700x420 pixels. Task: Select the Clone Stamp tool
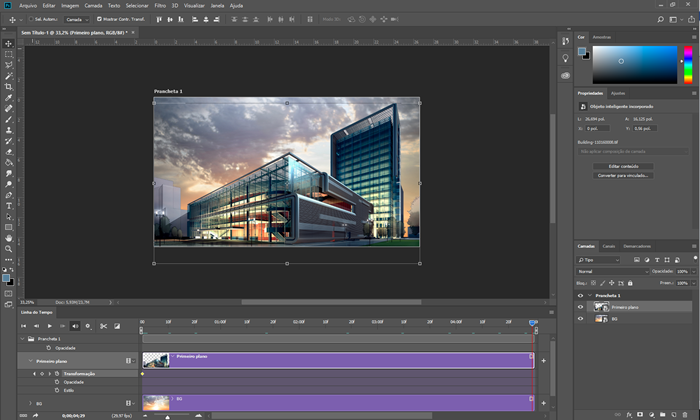[8, 130]
